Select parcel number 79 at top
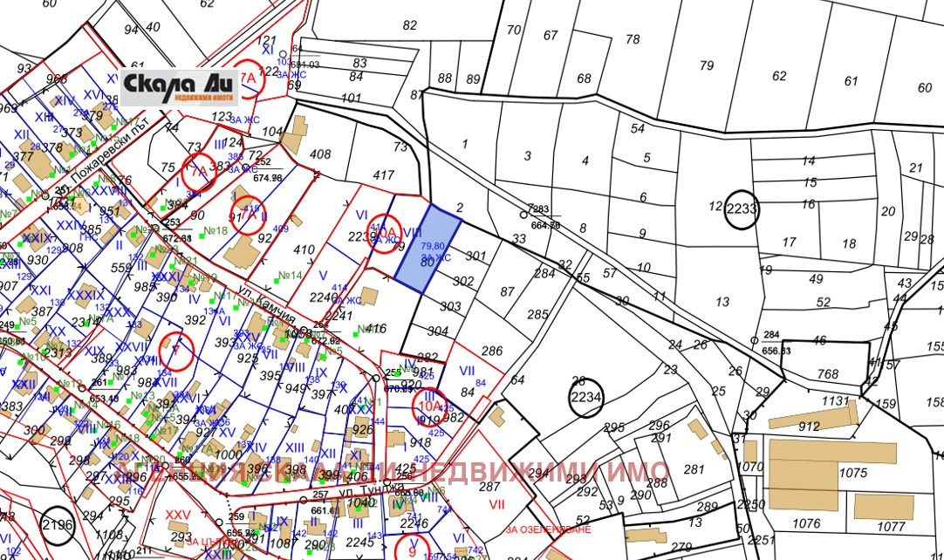 [707, 65]
